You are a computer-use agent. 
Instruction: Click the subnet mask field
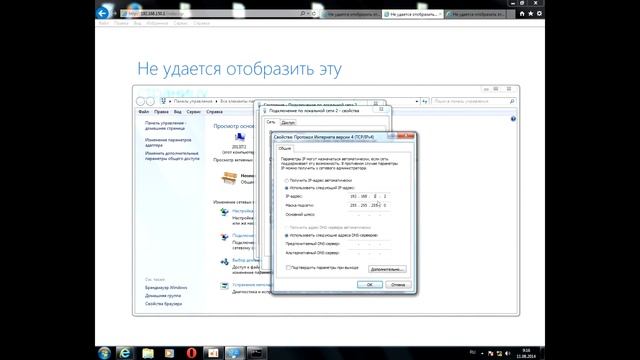point(368,205)
